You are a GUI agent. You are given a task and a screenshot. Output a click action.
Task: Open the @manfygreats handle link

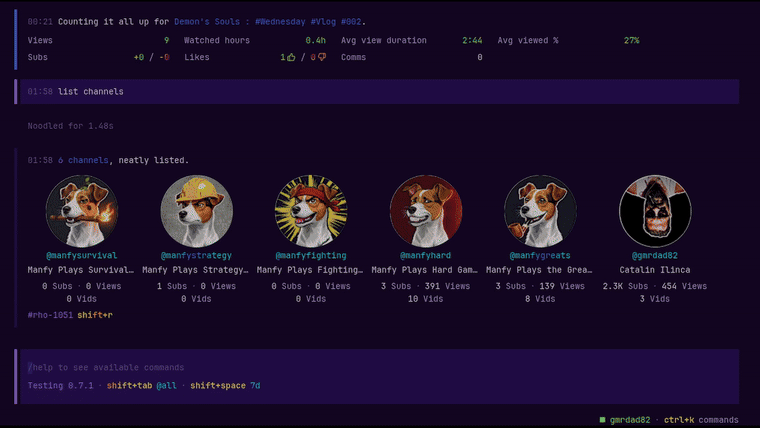(x=540, y=255)
